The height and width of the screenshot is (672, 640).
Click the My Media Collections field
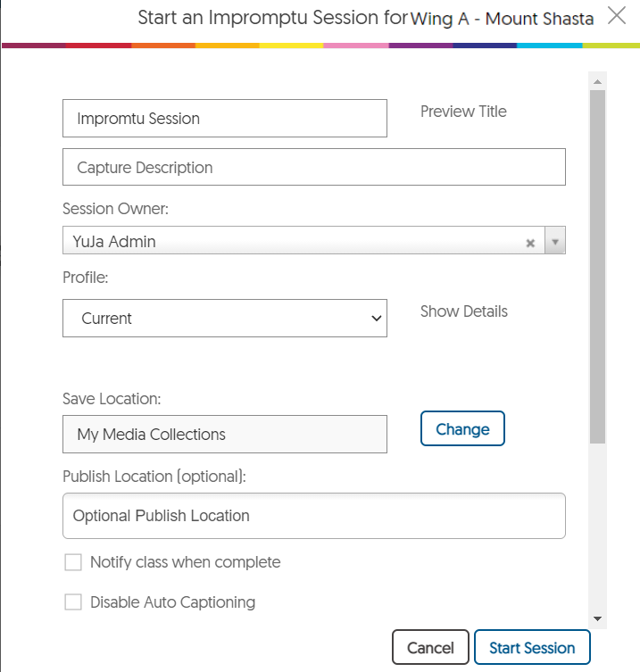pos(224,435)
